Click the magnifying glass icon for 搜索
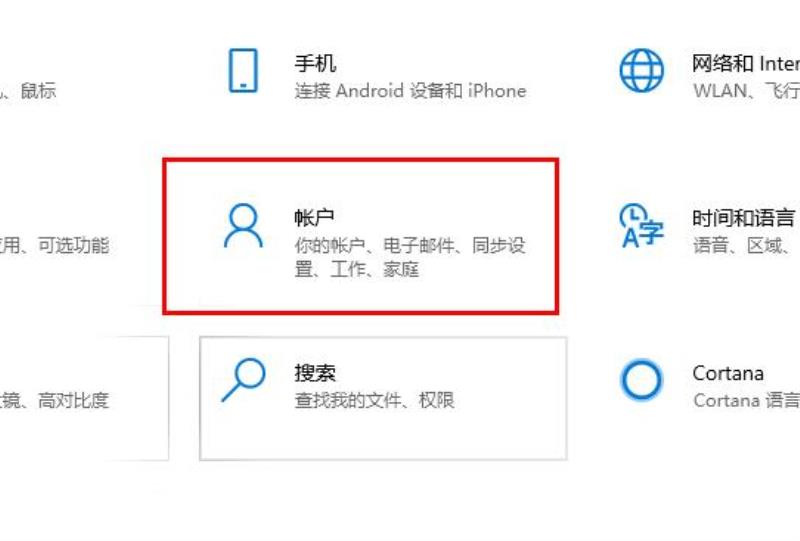 pyautogui.click(x=243, y=380)
